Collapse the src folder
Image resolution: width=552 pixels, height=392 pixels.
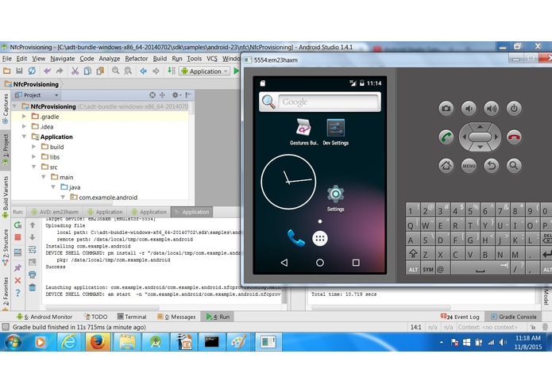(34, 167)
